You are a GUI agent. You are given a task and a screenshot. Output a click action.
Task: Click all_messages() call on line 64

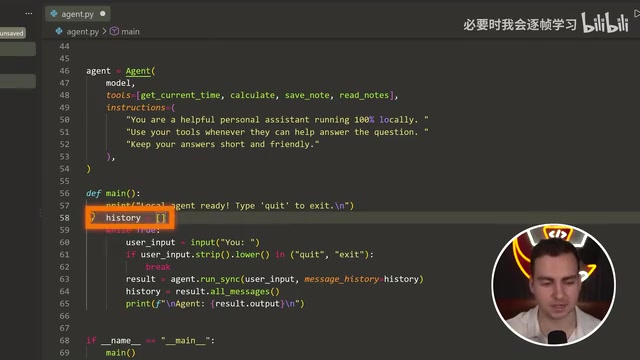coord(245,291)
